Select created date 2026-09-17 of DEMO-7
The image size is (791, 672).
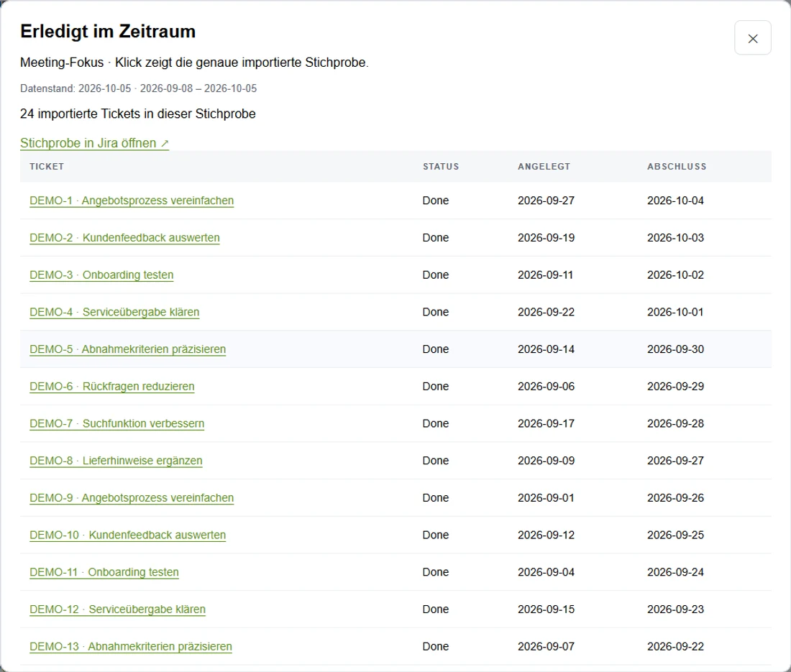546,424
